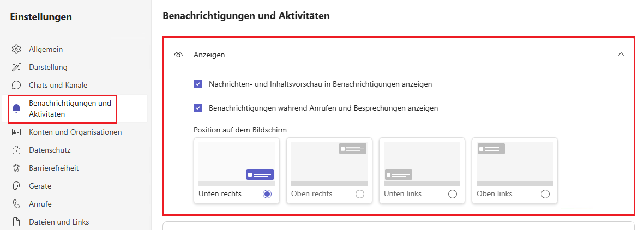
Task: Collapse the Anzeigen section chevron
Action: click(x=621, y=55)
